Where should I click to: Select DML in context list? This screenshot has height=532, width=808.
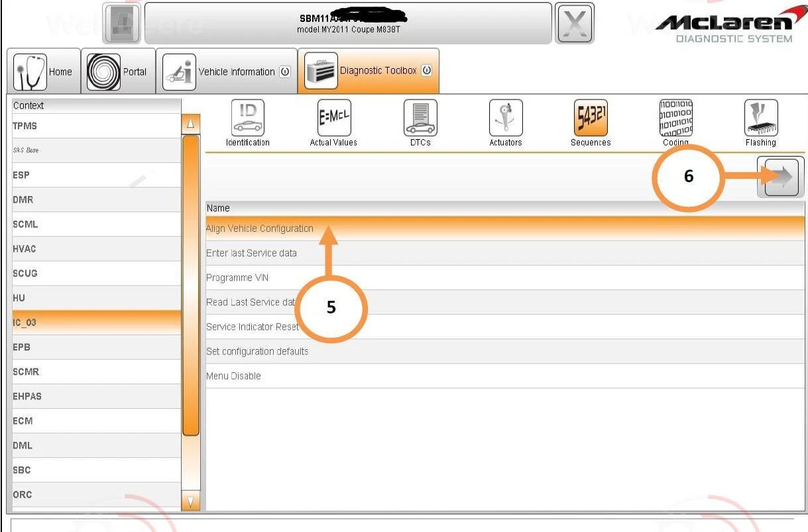[x=96, y=445]
